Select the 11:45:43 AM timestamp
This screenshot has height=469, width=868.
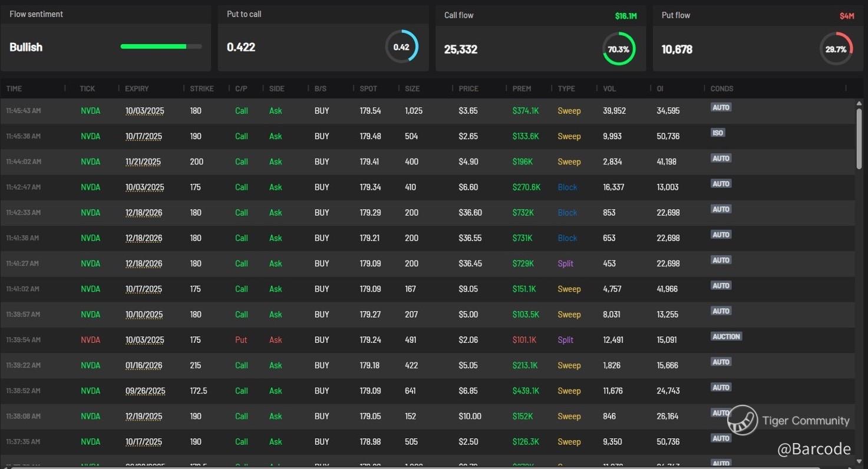[x=24, y=111]
